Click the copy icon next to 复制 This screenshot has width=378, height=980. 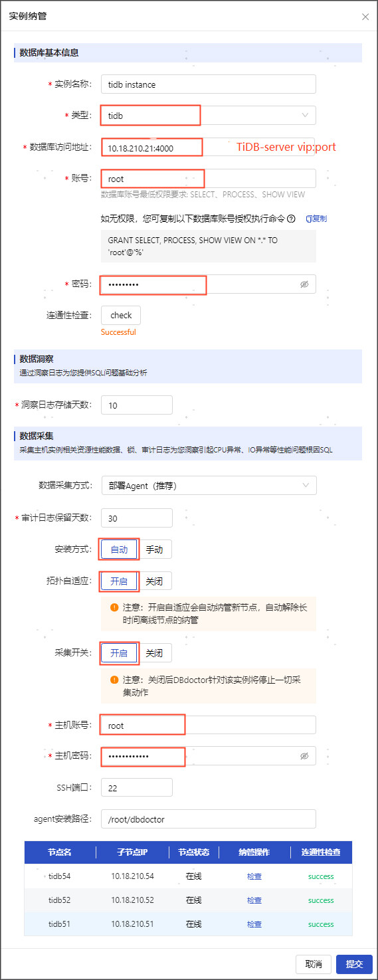point(308,219)
